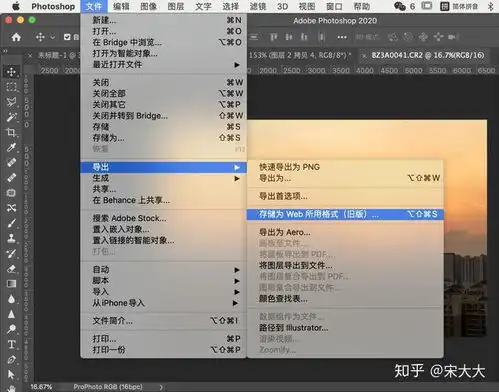The width and height of the screenshot is (499, 392).
Task: Choose 存储为... in the File menu
Action: [163, 138]
